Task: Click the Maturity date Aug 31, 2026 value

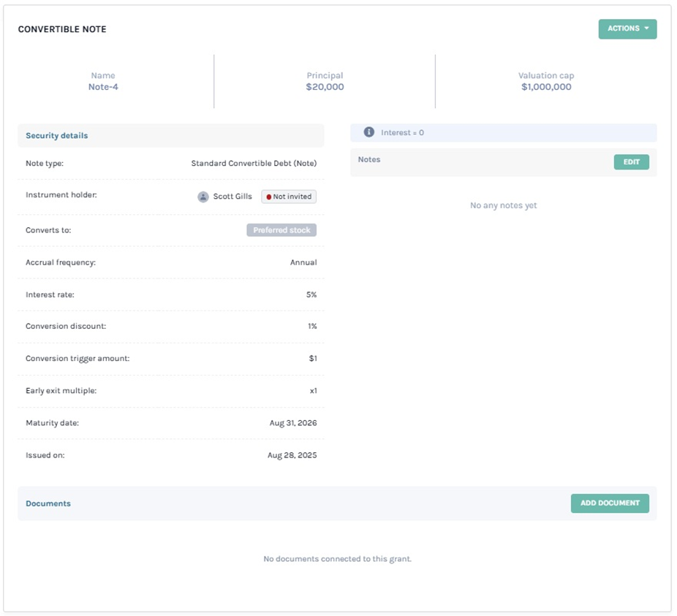Action: pyautogui.click(x=292, y=423)
